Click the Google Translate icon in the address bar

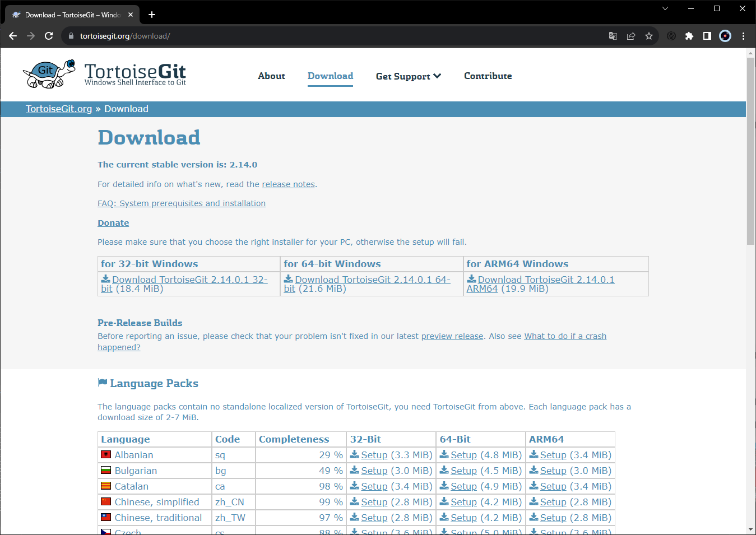point(613,35)
